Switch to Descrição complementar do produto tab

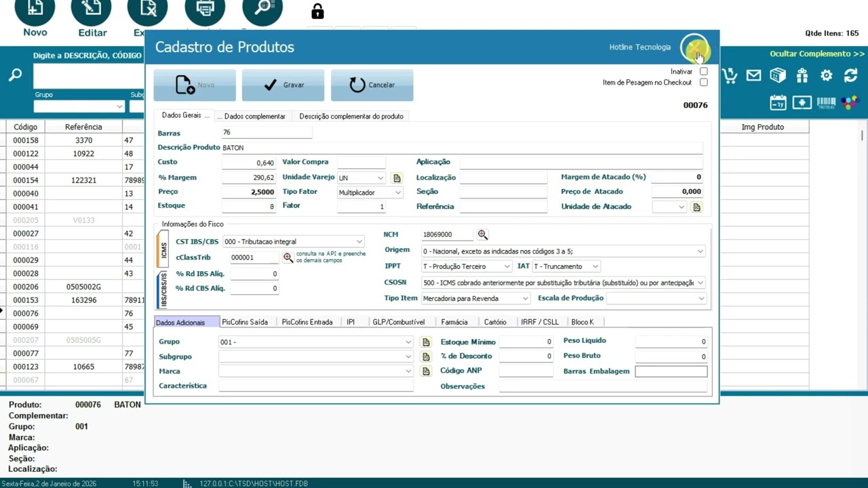[x=351, y=117]
